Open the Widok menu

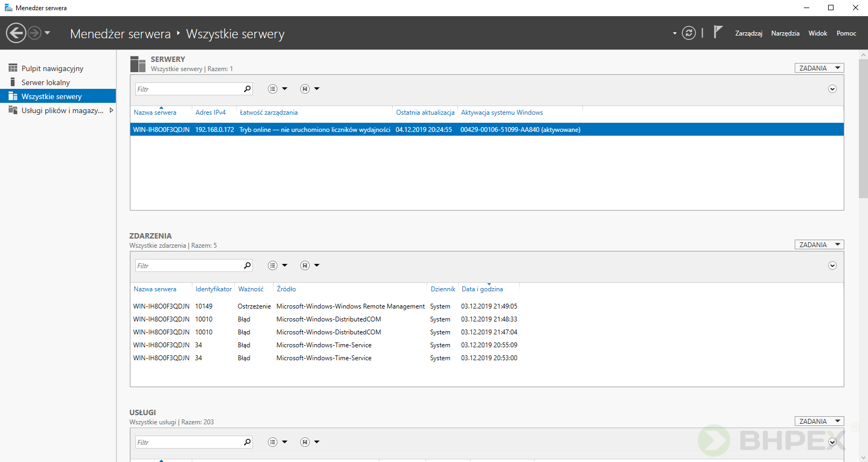pyautogui.click(x=817, y=33)
